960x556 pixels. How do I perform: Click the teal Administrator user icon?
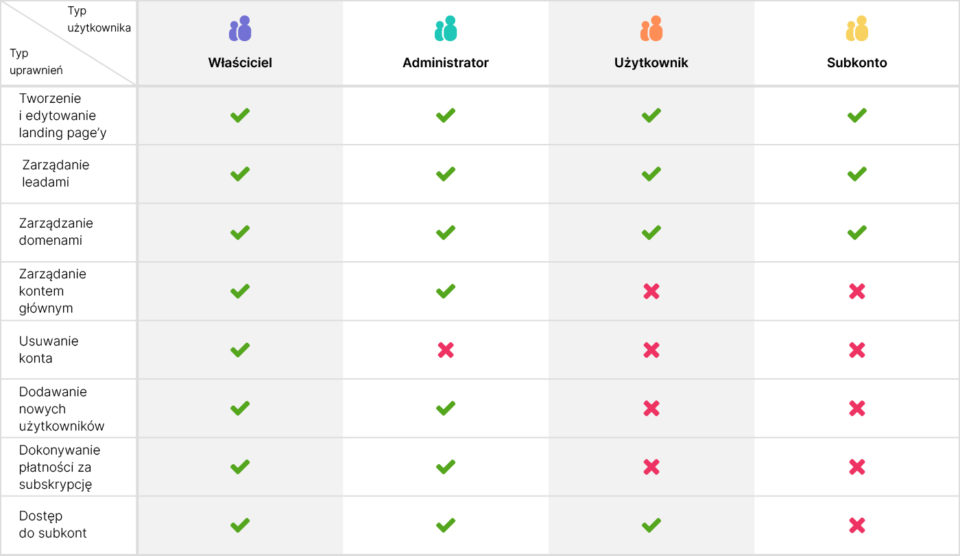(446, 29)
